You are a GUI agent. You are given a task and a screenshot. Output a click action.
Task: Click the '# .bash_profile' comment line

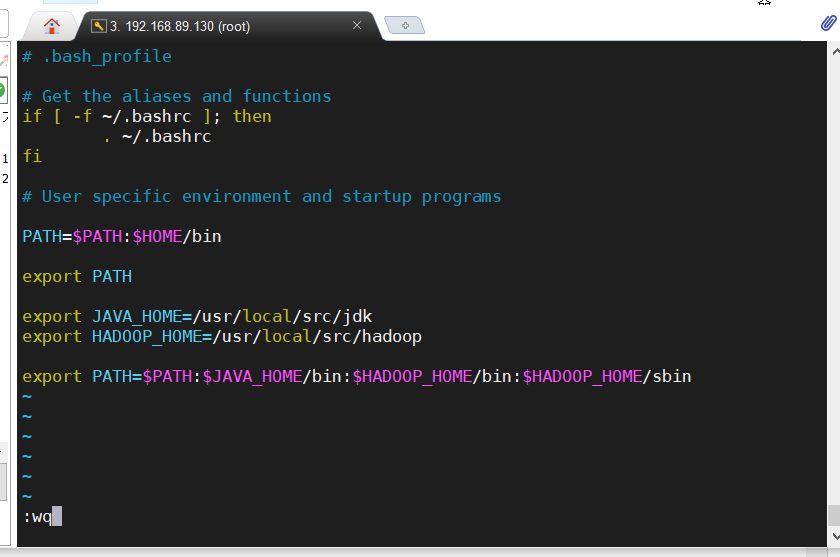click(x=97, y=56)
